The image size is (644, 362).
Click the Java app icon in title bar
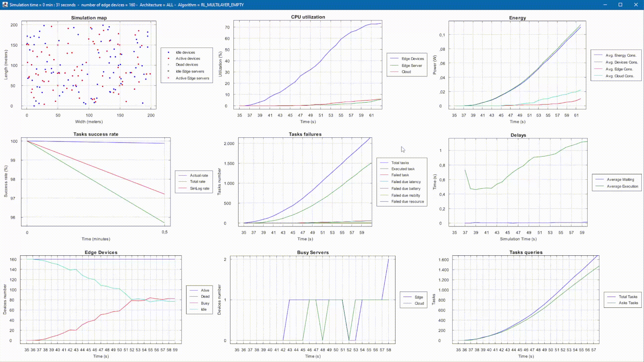[x=5, y=5]
